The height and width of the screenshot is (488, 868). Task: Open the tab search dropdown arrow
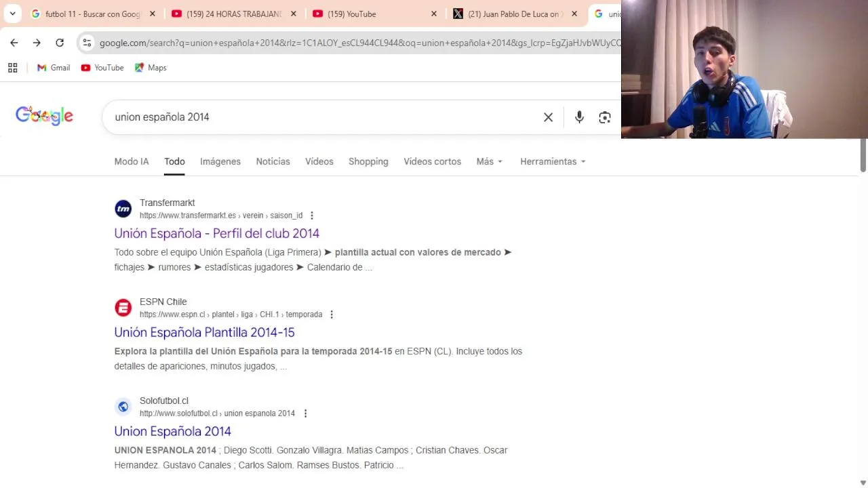(x=12, y=14)
